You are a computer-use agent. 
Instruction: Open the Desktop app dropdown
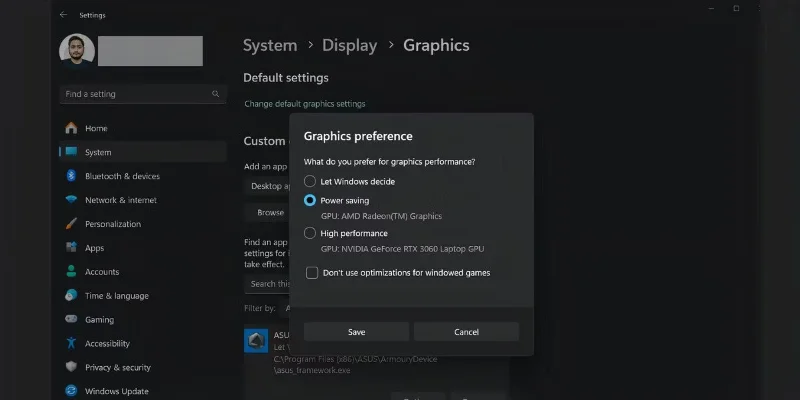tap(267, 186)
